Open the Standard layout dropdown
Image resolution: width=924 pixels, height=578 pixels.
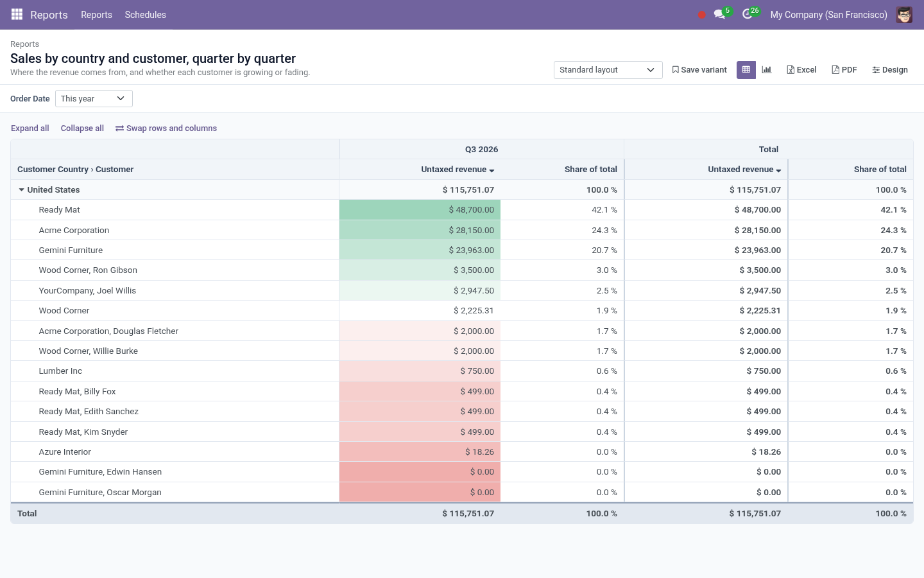point(608,69)
